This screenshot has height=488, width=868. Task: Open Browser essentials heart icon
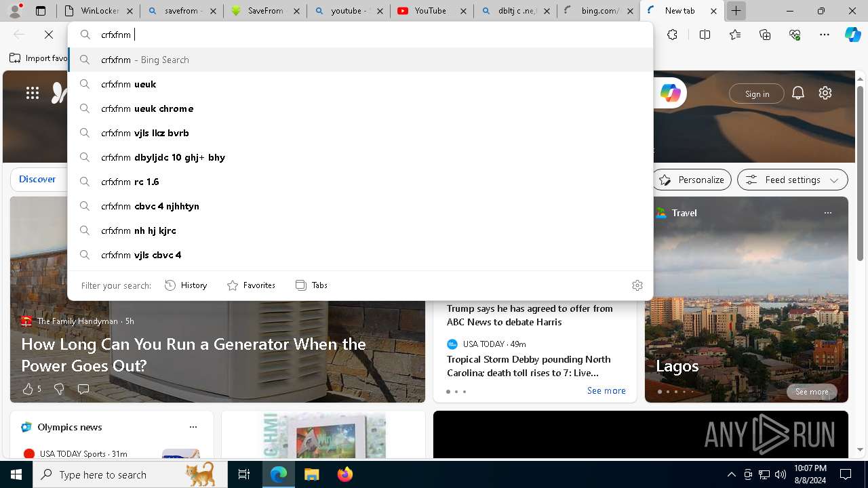795,35
